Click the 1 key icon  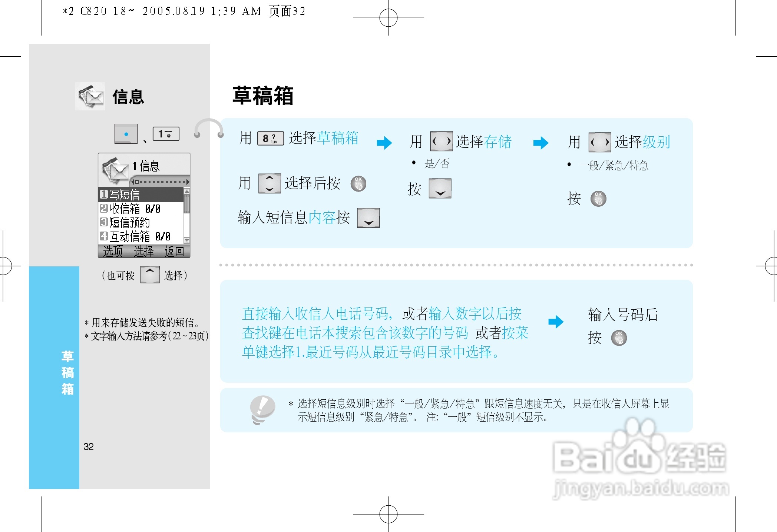[166, 134]
